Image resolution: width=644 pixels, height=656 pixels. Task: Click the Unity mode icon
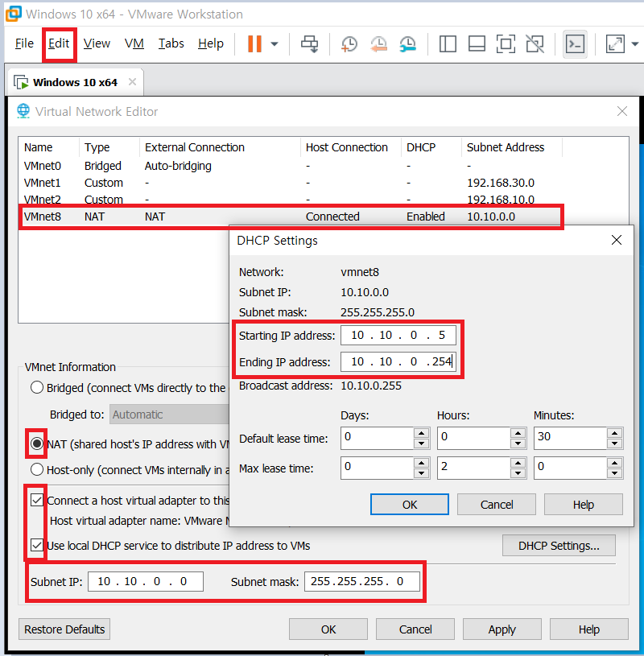(x=535, y=44)
